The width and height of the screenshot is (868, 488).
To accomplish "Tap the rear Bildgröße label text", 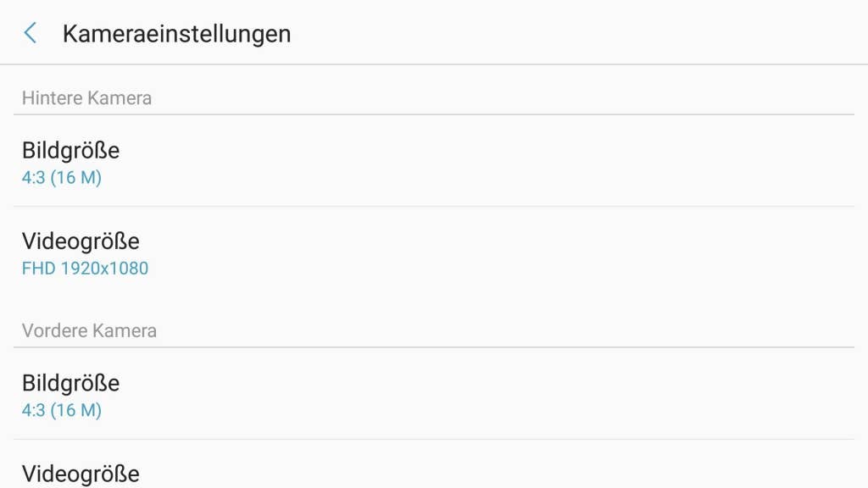I will tap(70, 151).
